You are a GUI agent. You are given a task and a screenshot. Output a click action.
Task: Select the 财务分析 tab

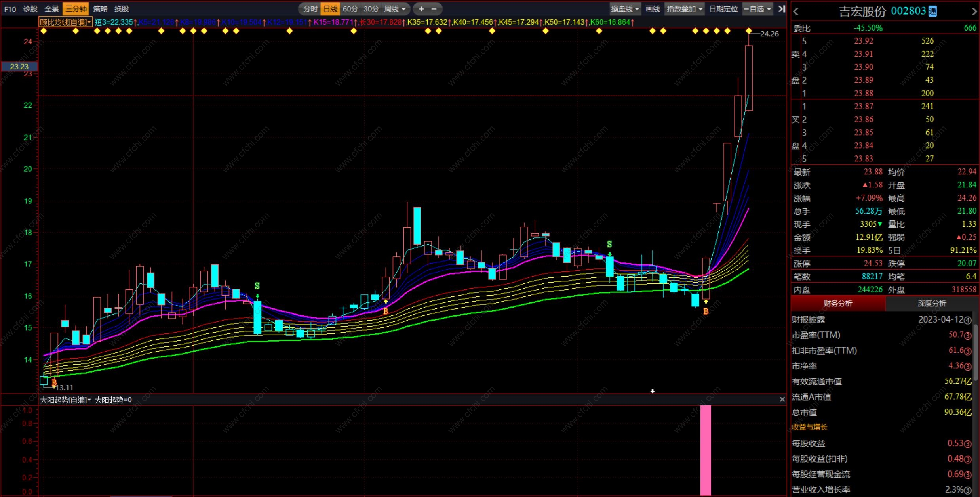pos(837,303)
